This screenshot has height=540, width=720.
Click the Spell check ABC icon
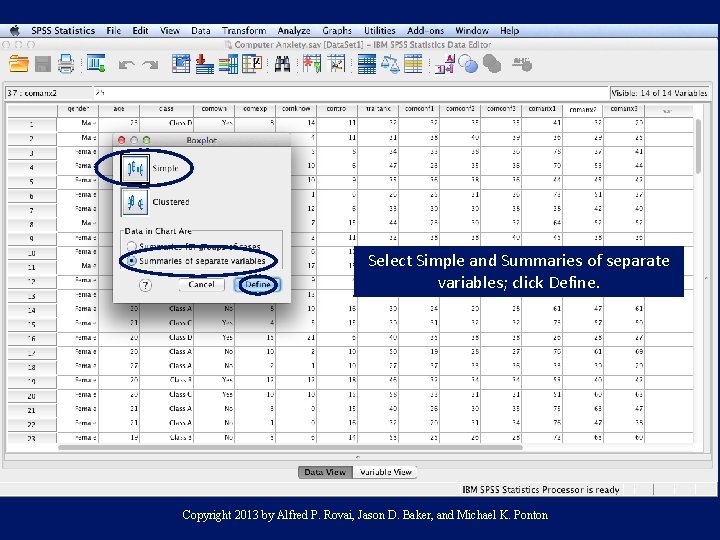click(522, 64)
